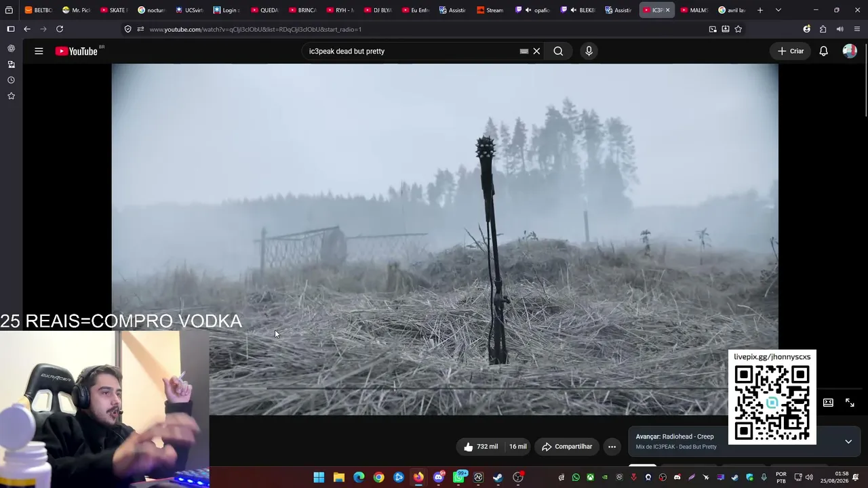The height and width of the screenshot is (488, 868).
Task: Toggle the browser sidebar panel
Action: point(11,29)
